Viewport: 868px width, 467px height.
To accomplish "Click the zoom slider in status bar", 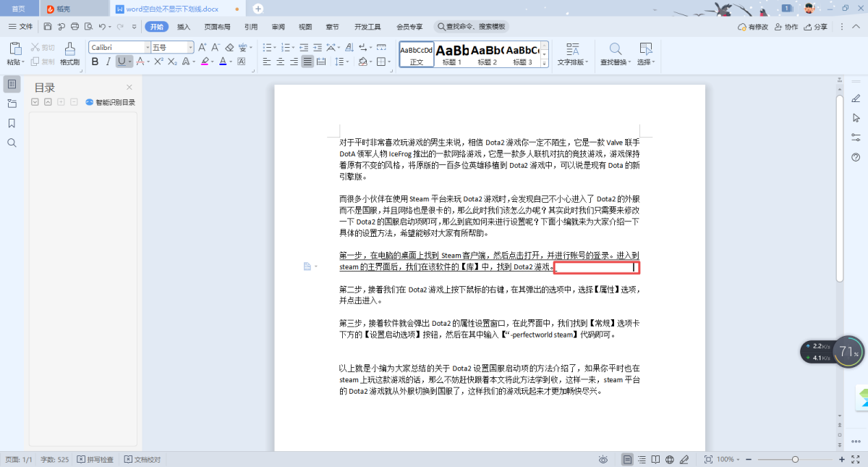I will tap(795, 460).
